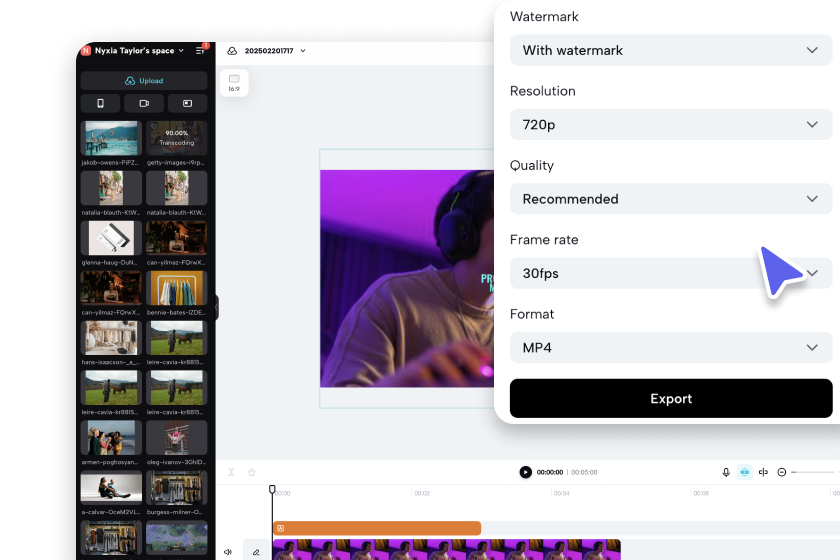The image size is (840, 560).
Task: Open the Recommended quality dropdown
Action: tap(671, 199)
